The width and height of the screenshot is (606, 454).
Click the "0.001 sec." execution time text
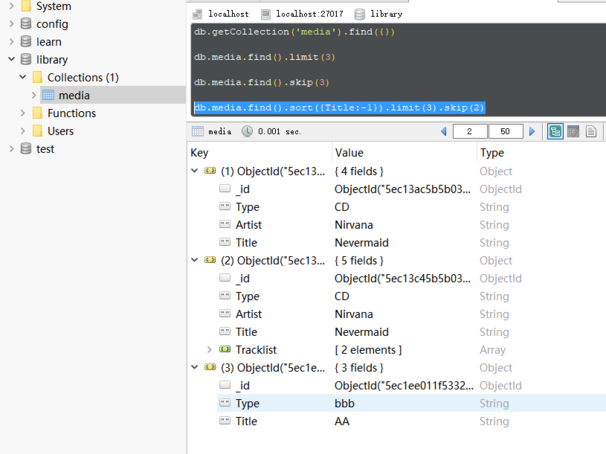point(279,131)
